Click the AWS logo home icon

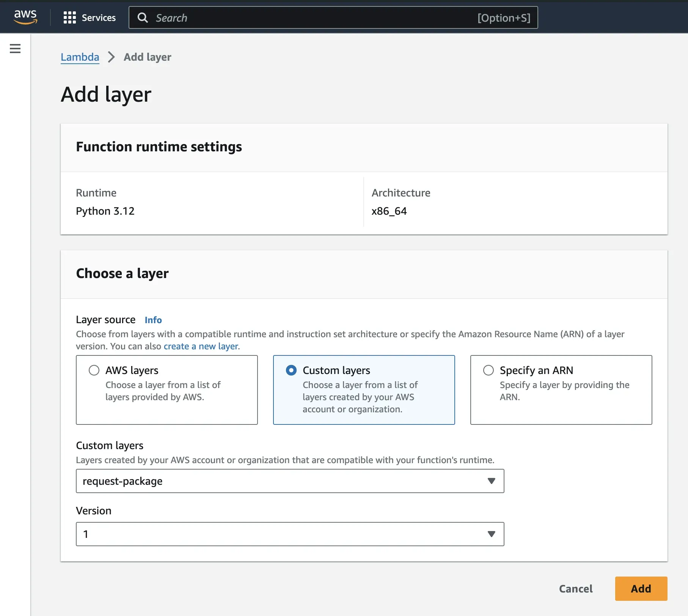coord(25,17)
